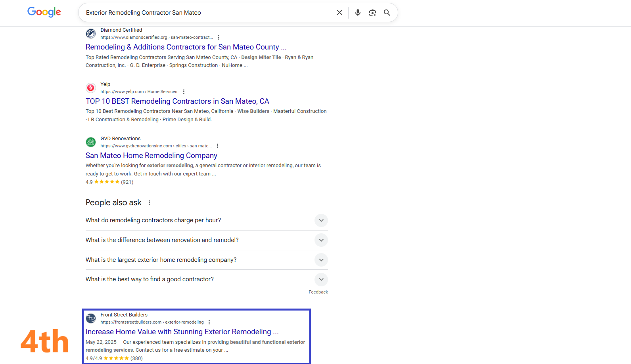Click the yelp.com Home Services breadcrumb
631x364 pixels.
(x=139, y=91)
